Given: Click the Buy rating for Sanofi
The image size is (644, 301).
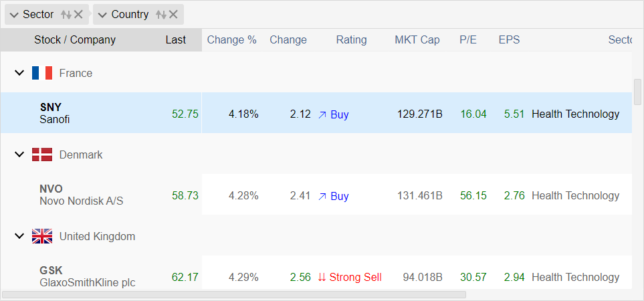Looking at the screenshot, I should pos(334,114).
